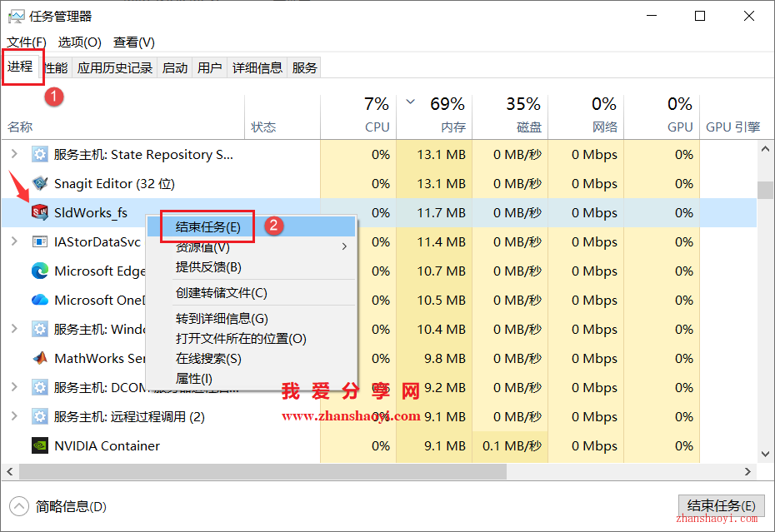775x532 pixels.
Task: Sort by the 内存 column header
Action: [x=434, y=117]
